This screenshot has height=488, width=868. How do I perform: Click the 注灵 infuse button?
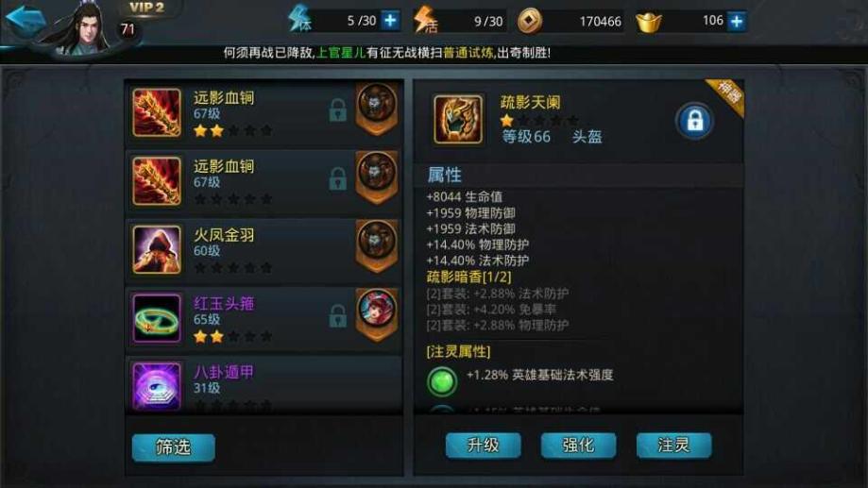673,446
